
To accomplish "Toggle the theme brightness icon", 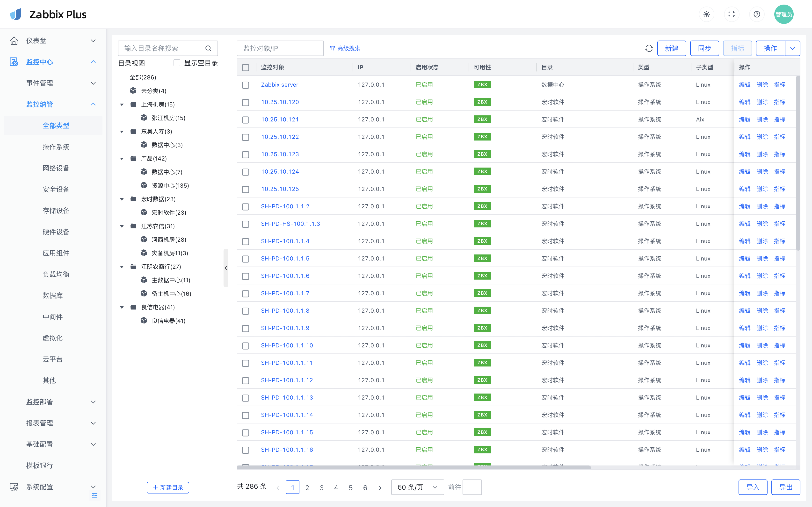I will pos(707,14).
